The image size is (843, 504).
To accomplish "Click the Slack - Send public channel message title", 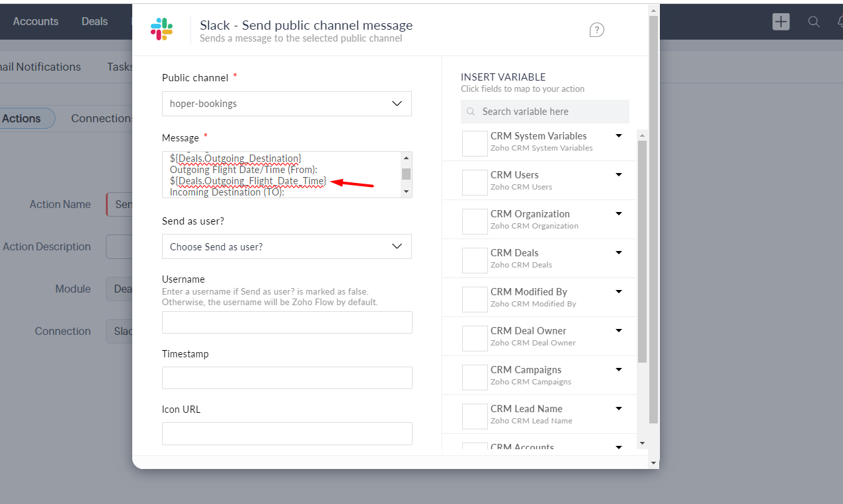I will pos(306,25).
